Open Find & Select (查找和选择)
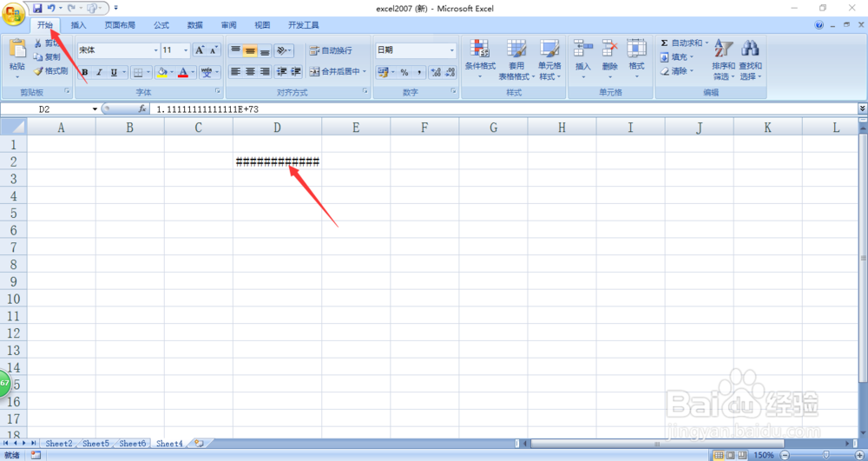This screenshot has height=461, width=868. click(750, 60)
